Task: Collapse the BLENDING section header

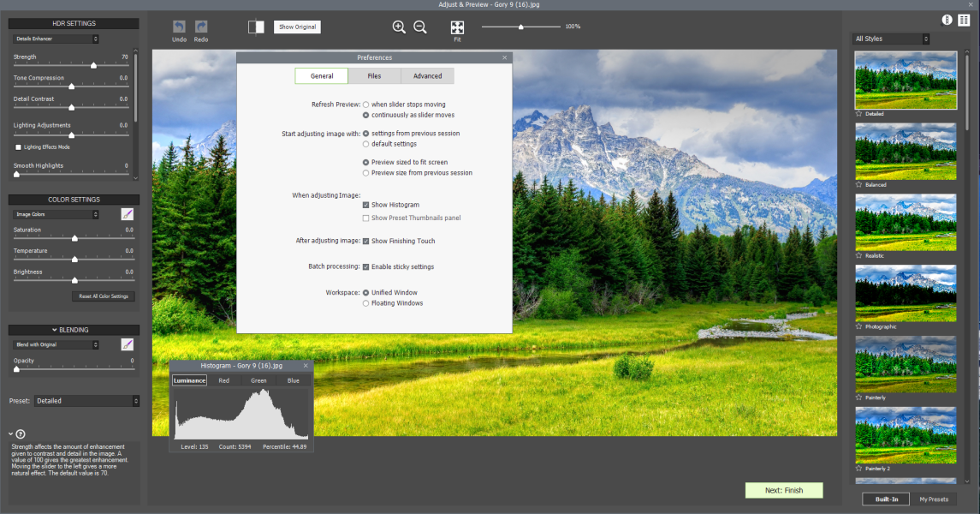Action: point(74,330)
